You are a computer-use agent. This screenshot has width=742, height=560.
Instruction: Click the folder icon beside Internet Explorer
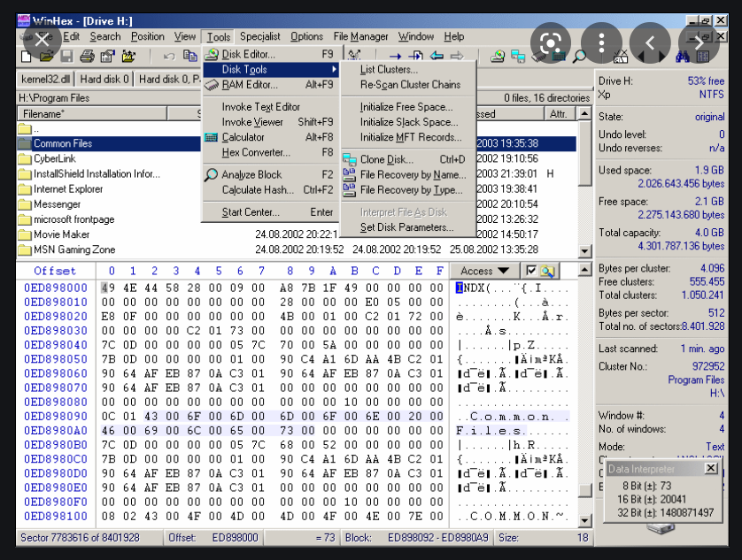(x=25, y=189)
